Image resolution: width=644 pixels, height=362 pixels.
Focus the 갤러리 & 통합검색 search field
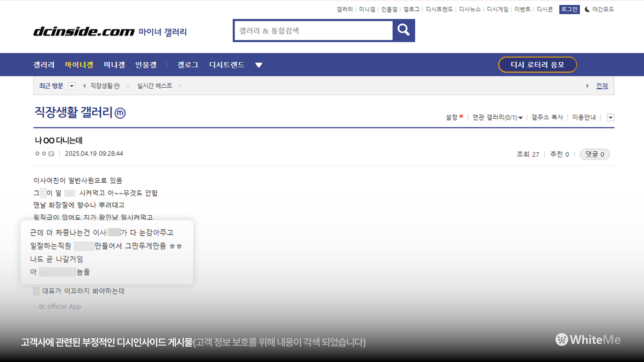[314, 31]
